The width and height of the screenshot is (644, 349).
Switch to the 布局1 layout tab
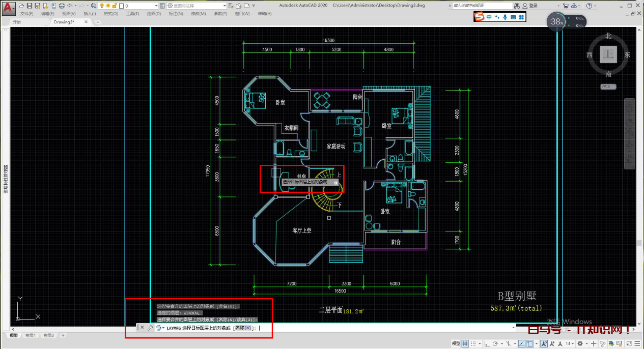coord(31,335)
